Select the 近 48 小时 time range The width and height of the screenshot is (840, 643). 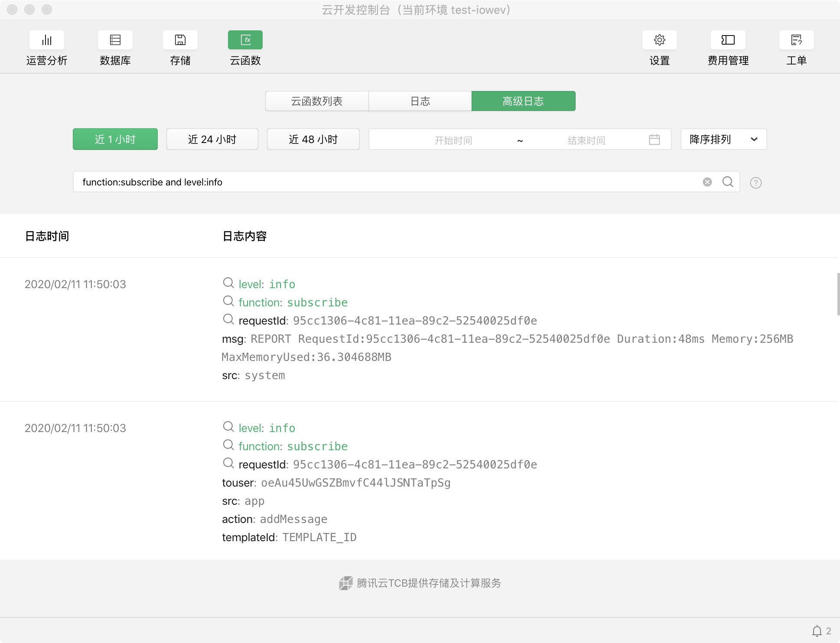313,139
